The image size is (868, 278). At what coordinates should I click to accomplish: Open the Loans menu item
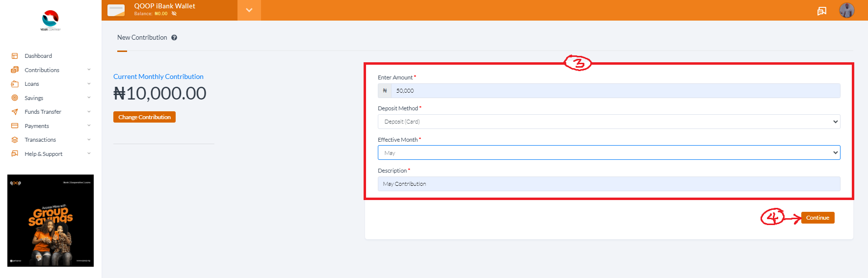point(32,84)
